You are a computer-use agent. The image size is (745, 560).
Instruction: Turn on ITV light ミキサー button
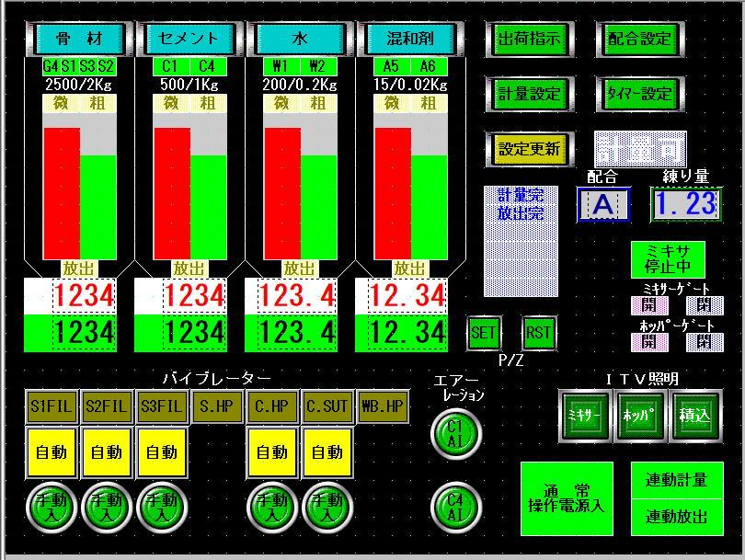coord(583,415)
